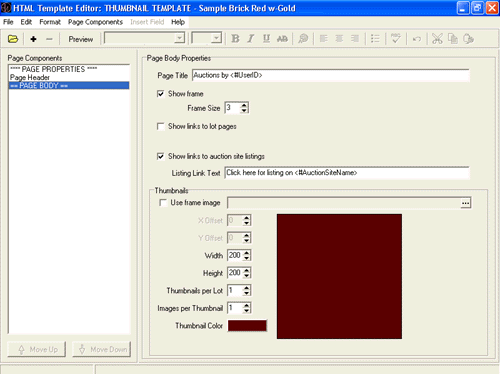Increase Thumbnails per Lot value
The image size is (500, 374).
coord(246,288)
